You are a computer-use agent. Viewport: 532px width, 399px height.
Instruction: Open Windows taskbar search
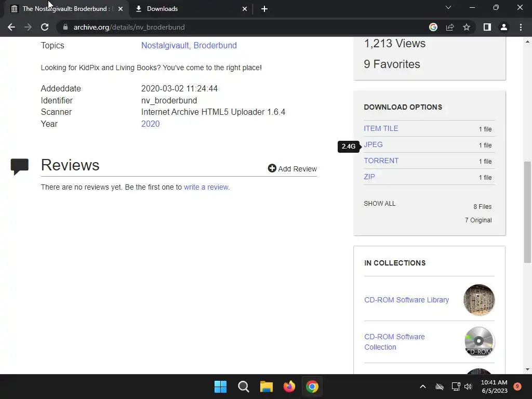point(243,387)
